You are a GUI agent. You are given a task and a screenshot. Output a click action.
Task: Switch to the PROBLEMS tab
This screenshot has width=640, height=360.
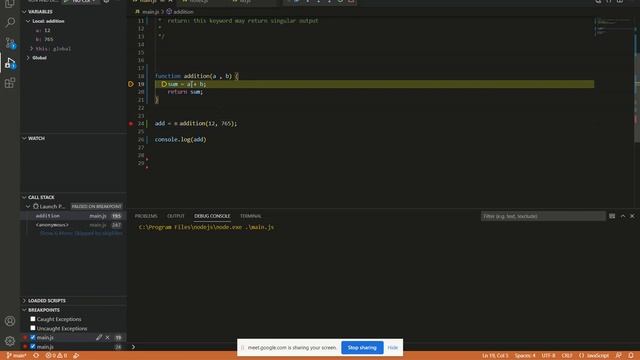pyautogui.click(x=146, y=216)
